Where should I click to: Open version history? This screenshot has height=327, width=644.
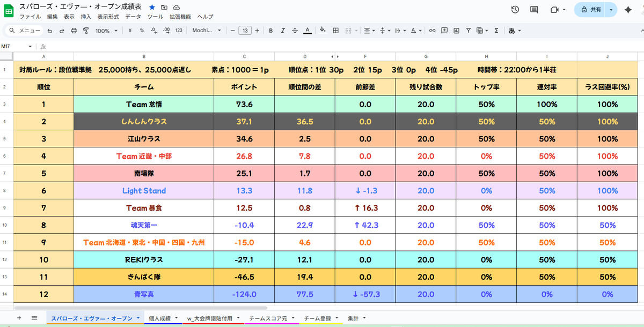(x=515, y=9)
